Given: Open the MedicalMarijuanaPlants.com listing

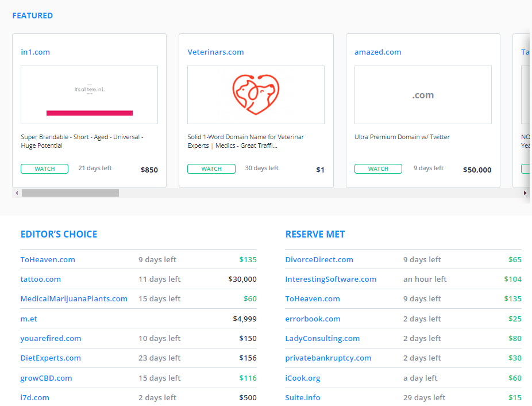Looking at the screenshot, I should (x=73, y=298).
